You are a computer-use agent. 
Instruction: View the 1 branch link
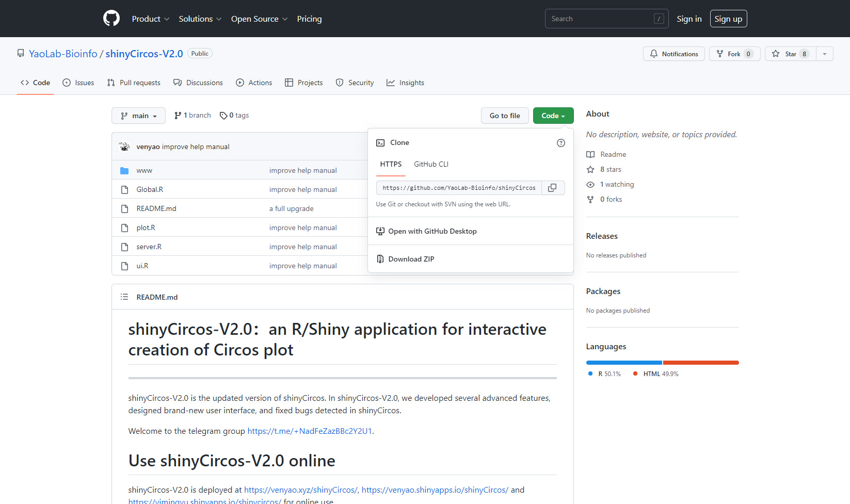pyautogui.click(x=193, y=116)
